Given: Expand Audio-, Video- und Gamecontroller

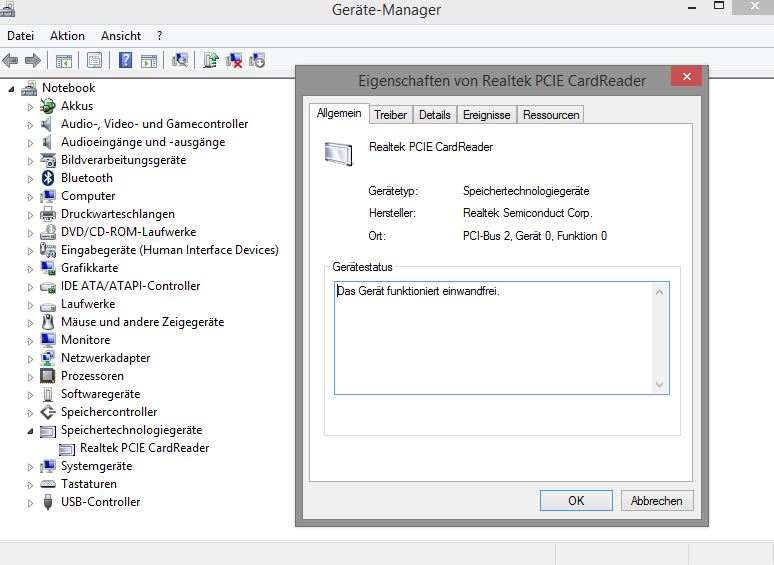Looking at the screenshot, I should pos(31,125).
